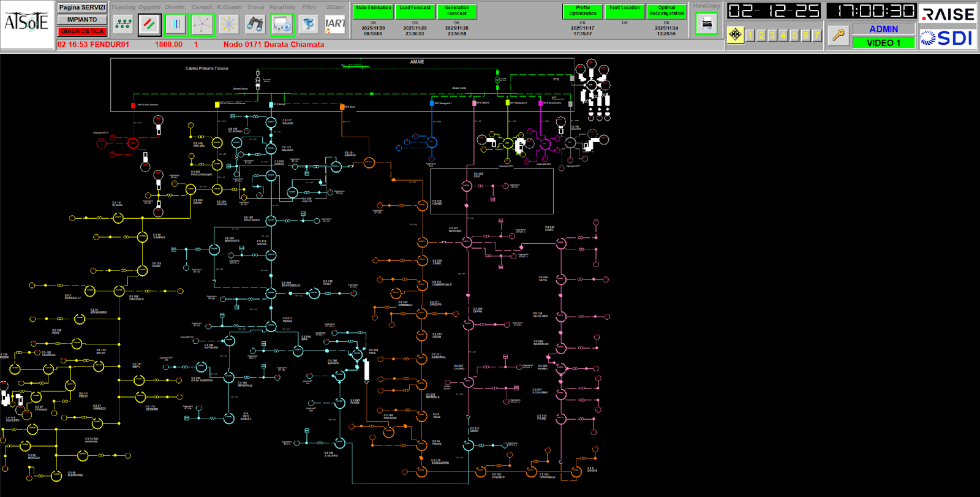Open the red DIAGNOSTICA button
The height and width of the screenshot is (497, 980).
click(82, 31)
